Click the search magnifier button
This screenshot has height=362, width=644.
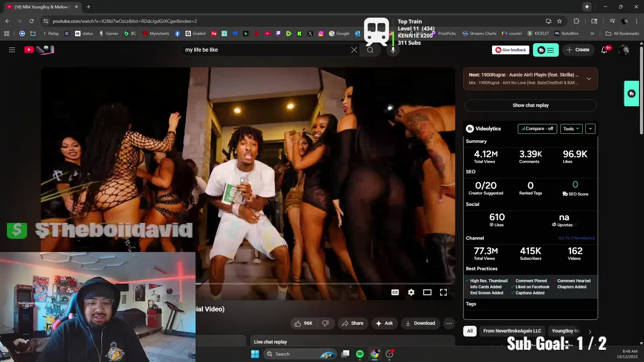(x=370, y=50)
